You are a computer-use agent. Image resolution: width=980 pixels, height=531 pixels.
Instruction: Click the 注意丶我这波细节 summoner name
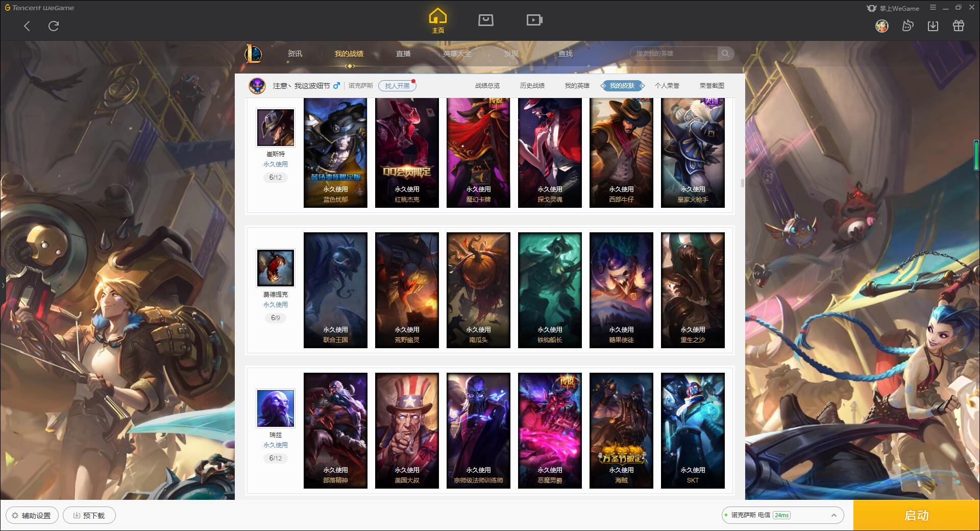[x=301, y=86]
